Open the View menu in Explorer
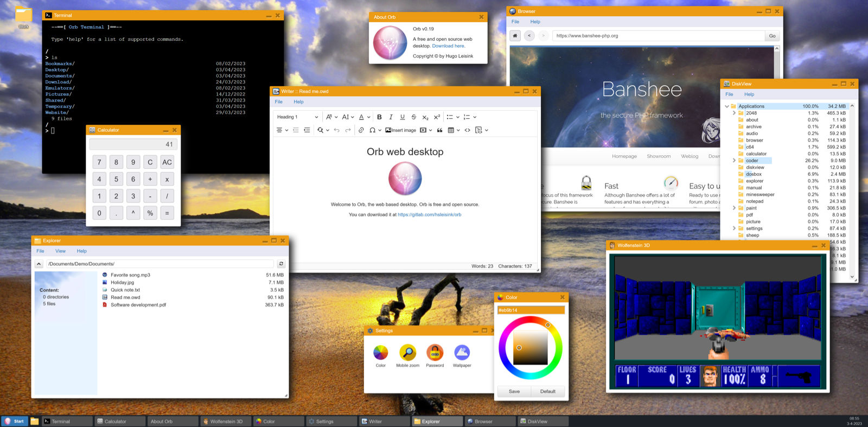The width and height of the screenshot is (868, 427). pyautogui.click(x=60, y=251)
